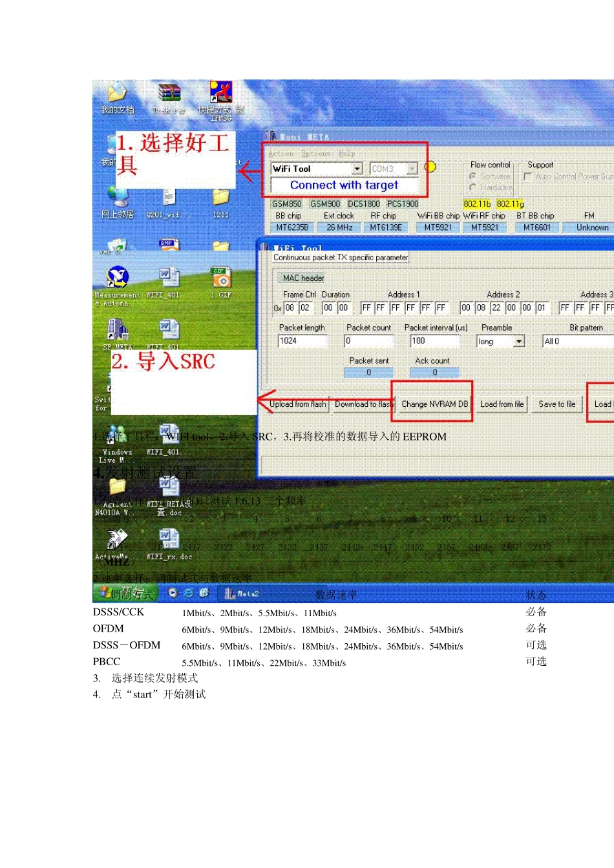Click the Packet sent counter value

(369, 373)
